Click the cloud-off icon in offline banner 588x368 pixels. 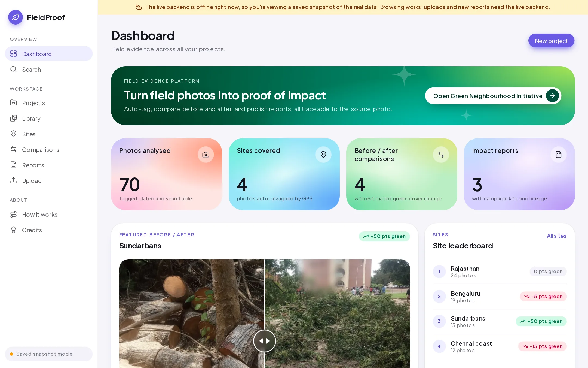139,7
